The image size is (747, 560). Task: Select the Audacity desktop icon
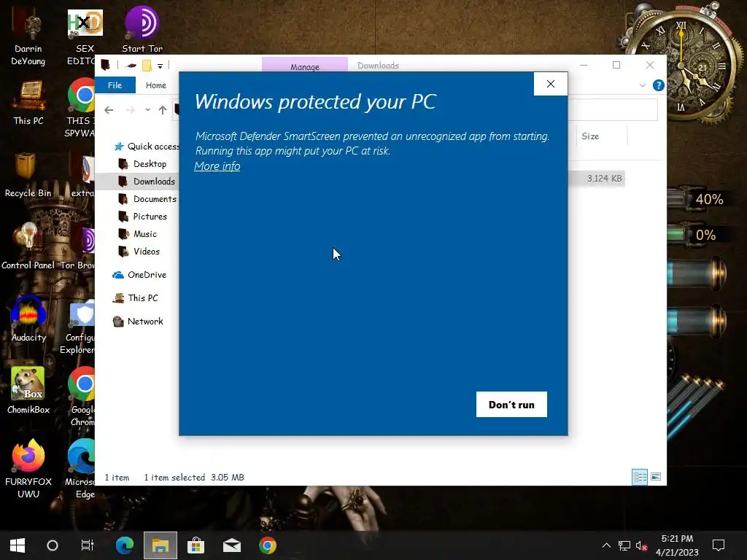coord(28,318)
